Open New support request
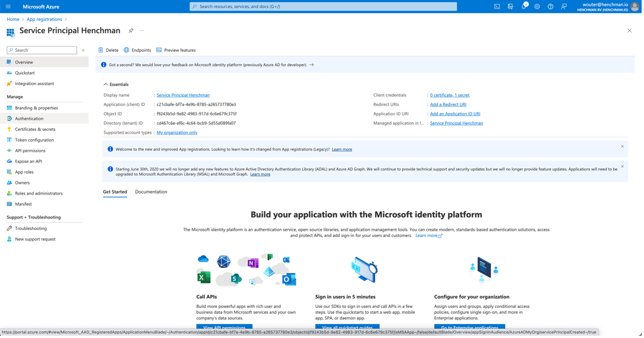This screenshot has height=338, width=644. click(45, 240)
